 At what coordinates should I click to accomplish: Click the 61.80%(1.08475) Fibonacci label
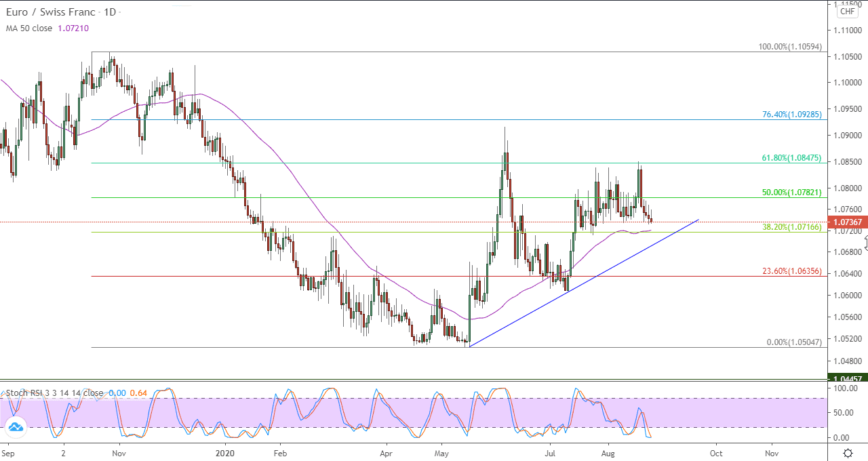[792, 158]
